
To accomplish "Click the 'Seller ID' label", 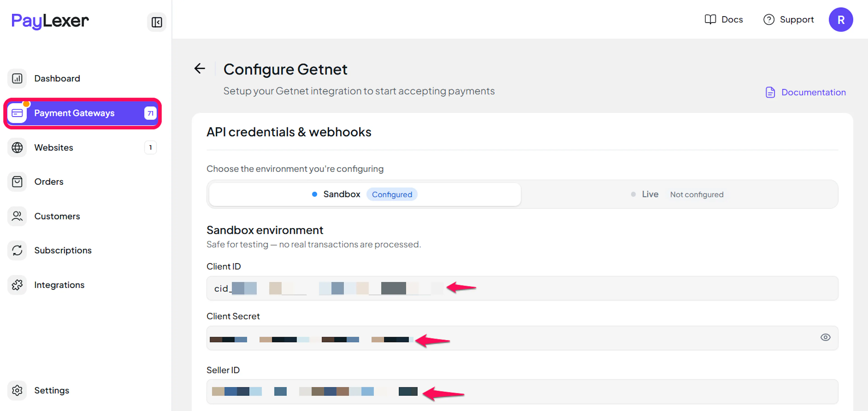I will [223, 370].
